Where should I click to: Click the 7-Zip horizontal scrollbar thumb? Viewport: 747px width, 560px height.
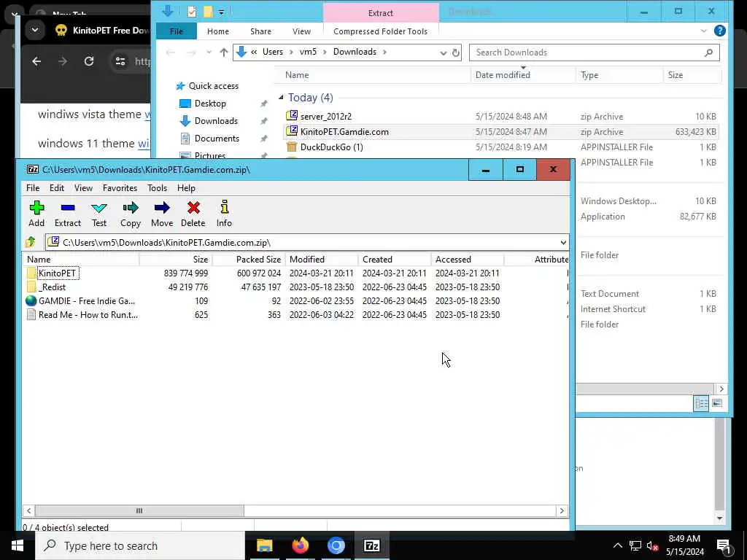[139, 510]
